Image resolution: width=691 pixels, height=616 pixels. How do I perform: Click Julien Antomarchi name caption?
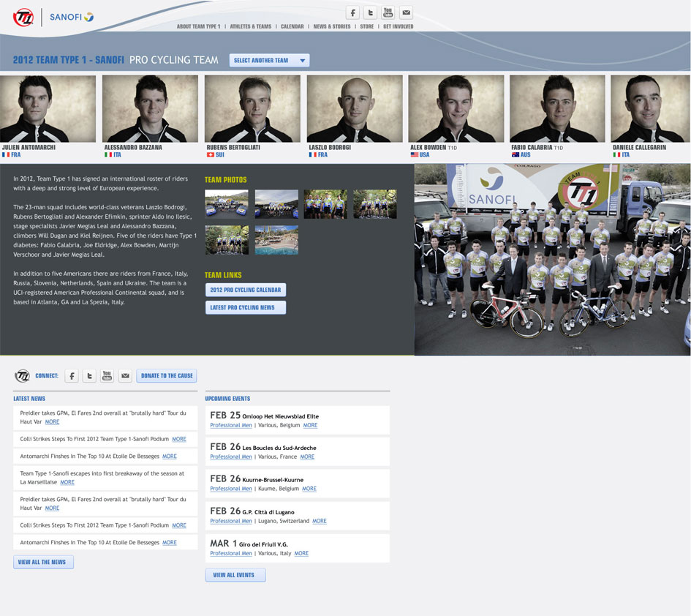[29, 148]
